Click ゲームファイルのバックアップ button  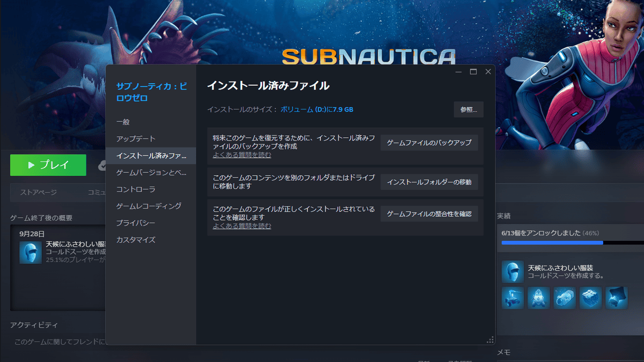(x=429, y=143)
